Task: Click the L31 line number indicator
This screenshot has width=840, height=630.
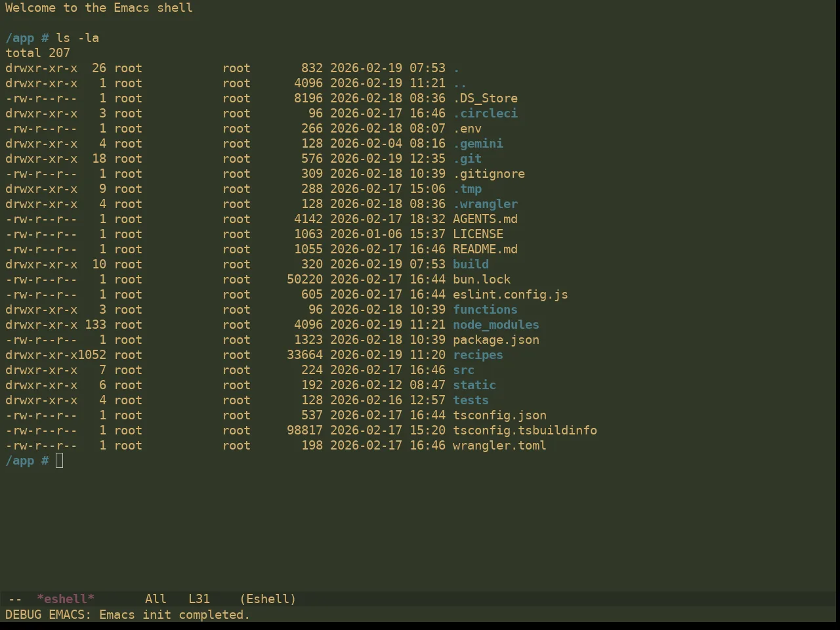Action: coord(199,598)
